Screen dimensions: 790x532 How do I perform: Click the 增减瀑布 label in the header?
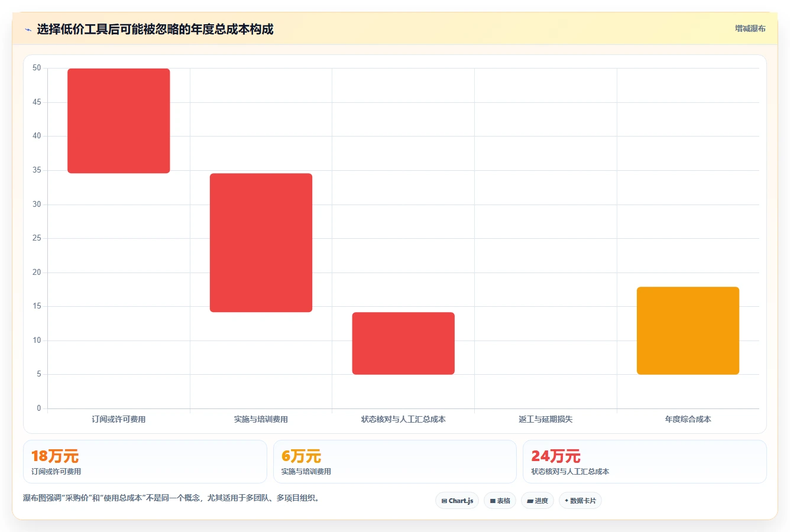point(750,28)
